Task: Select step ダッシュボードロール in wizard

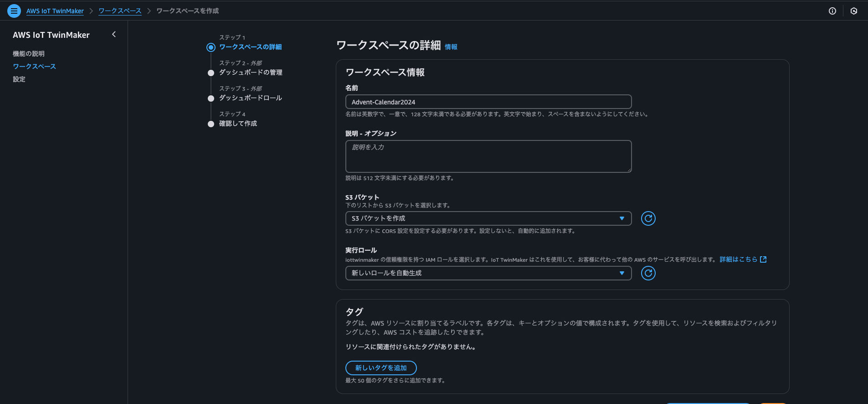Action: click(x=251, y=98)
